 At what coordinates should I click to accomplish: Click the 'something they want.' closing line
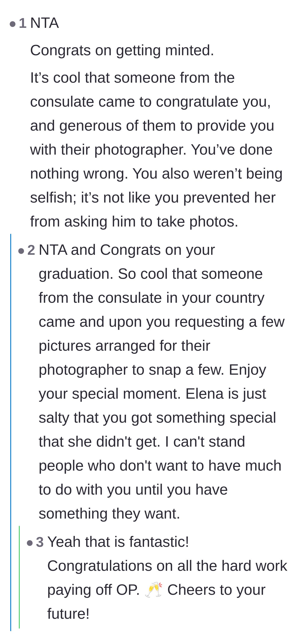(109, 514)
